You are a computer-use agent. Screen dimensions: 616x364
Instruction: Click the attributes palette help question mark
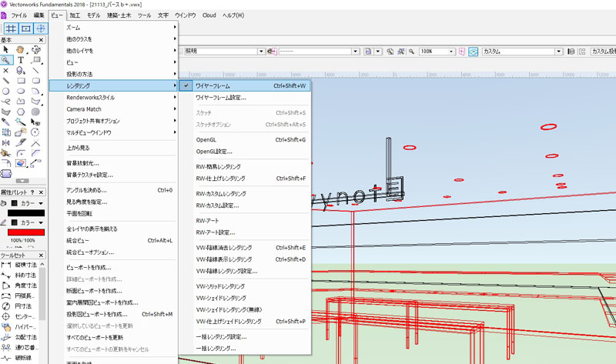point(32,192)
